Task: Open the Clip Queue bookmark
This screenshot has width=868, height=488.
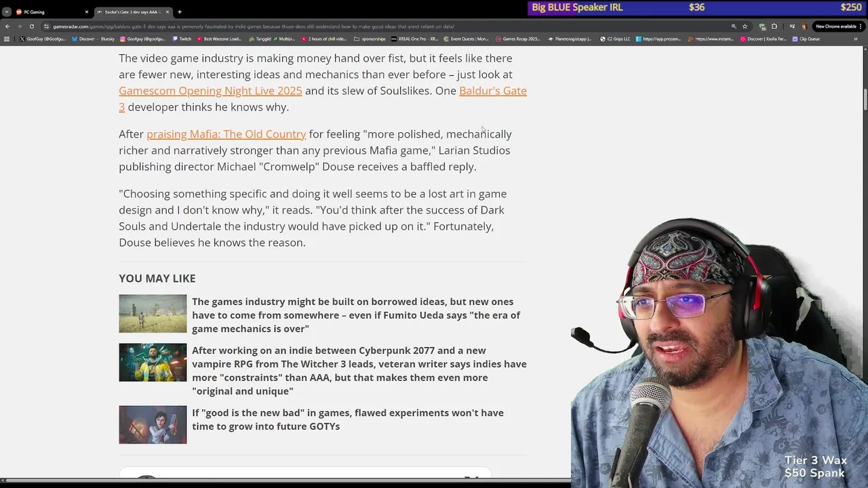Action: tap(806, 39)
